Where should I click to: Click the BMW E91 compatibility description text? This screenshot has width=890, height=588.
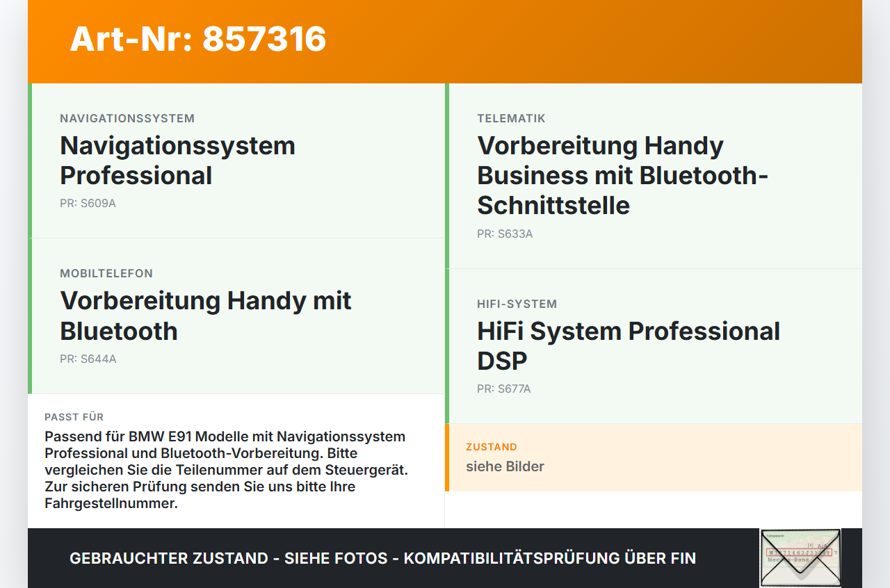click(x=226, y=470)
